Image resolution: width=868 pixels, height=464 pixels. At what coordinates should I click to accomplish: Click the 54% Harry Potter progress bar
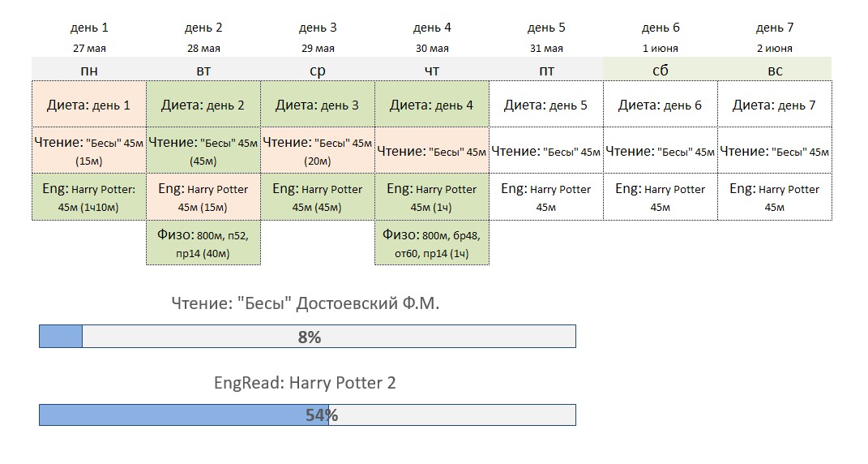(307, 415)
